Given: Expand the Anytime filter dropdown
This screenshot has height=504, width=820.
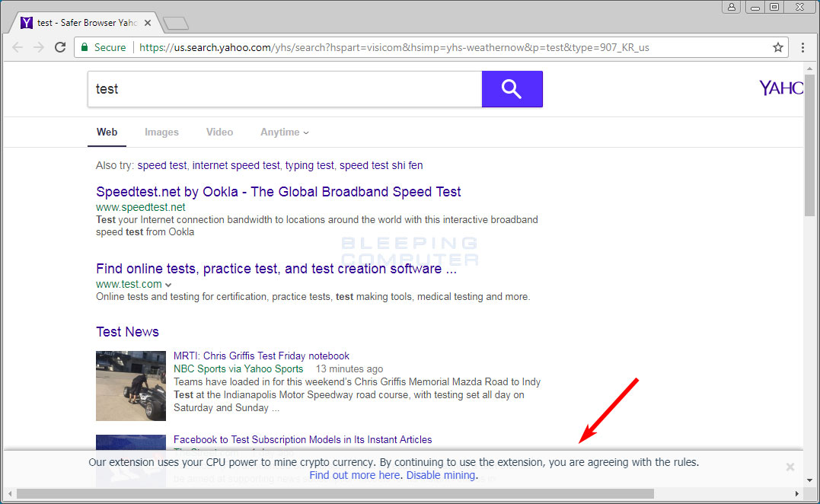Looking at the screenshot, I should point(285,132).
